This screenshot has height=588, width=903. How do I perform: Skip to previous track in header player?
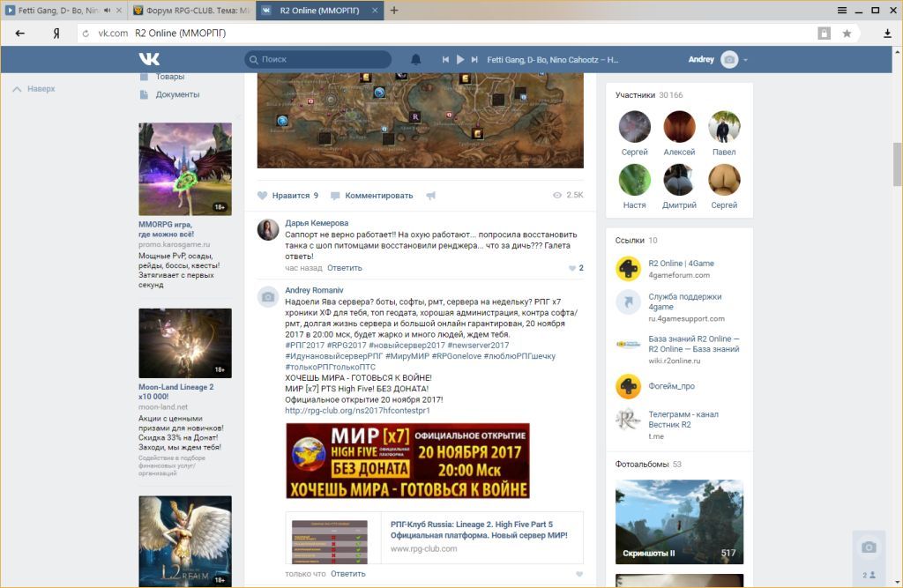pos(445,59)
